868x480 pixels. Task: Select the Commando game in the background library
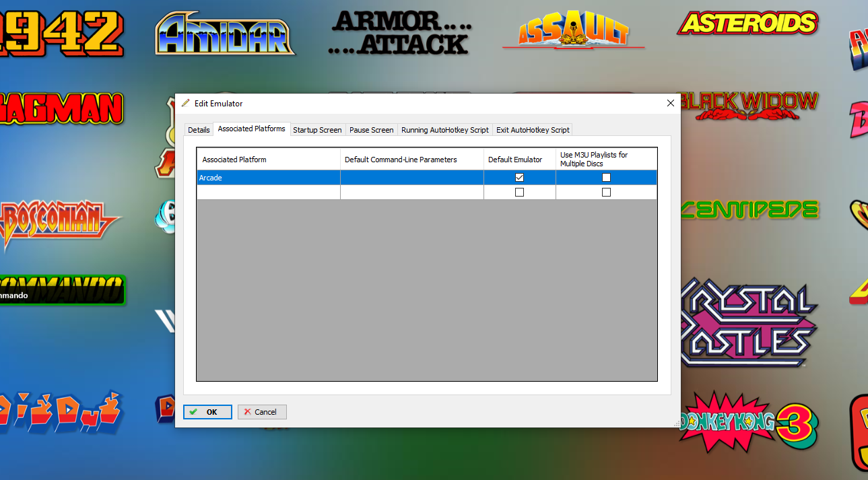63,289
